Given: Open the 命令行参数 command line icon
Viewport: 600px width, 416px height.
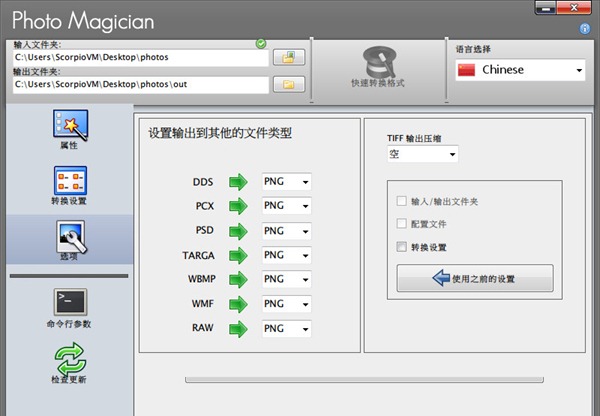Looking at the screenshot, I should coord(70,302).
